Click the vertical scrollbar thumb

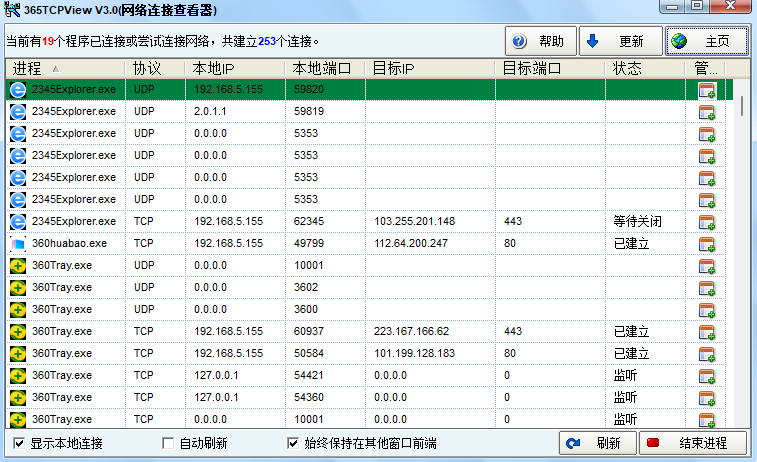[x=741, y=106]
